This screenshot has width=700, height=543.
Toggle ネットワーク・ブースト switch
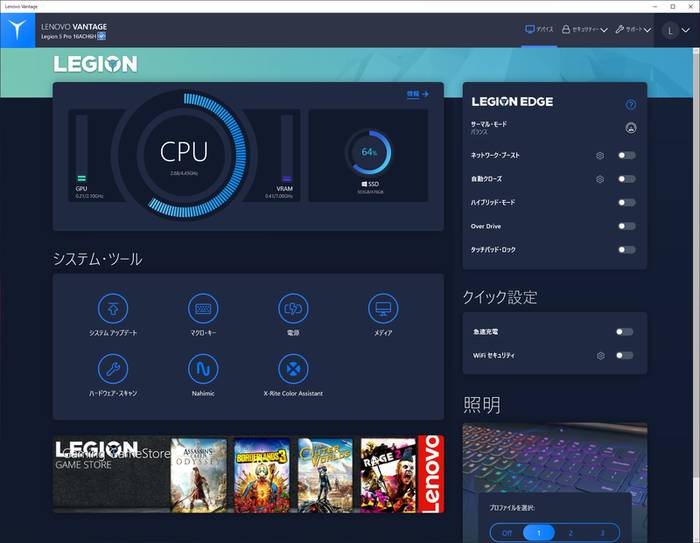point(626,155)
